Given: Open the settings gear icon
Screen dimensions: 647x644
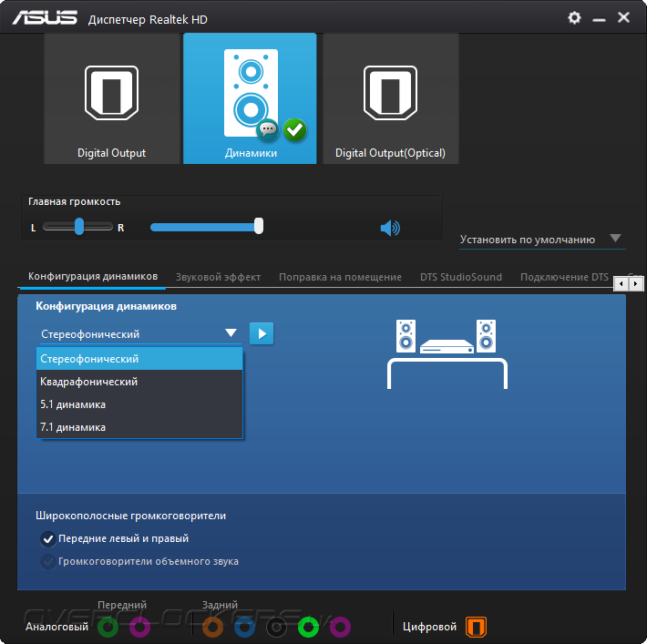Looking at the screenshot, I should pos(574,17).
